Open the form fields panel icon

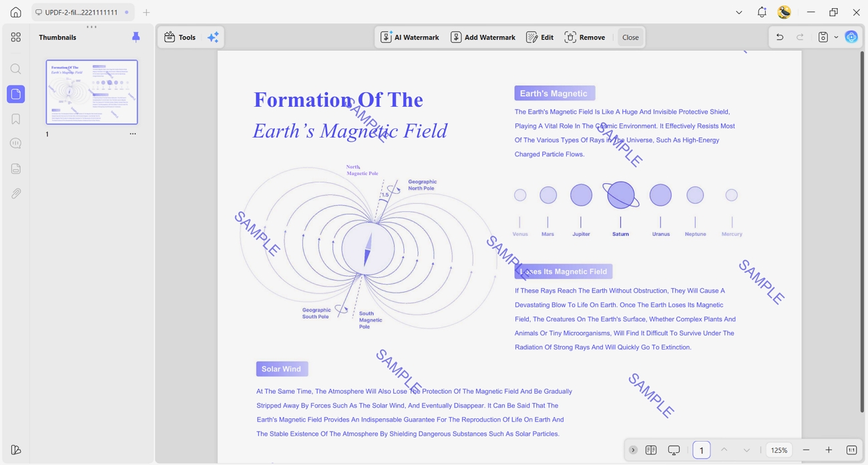(x=16, y=169)
